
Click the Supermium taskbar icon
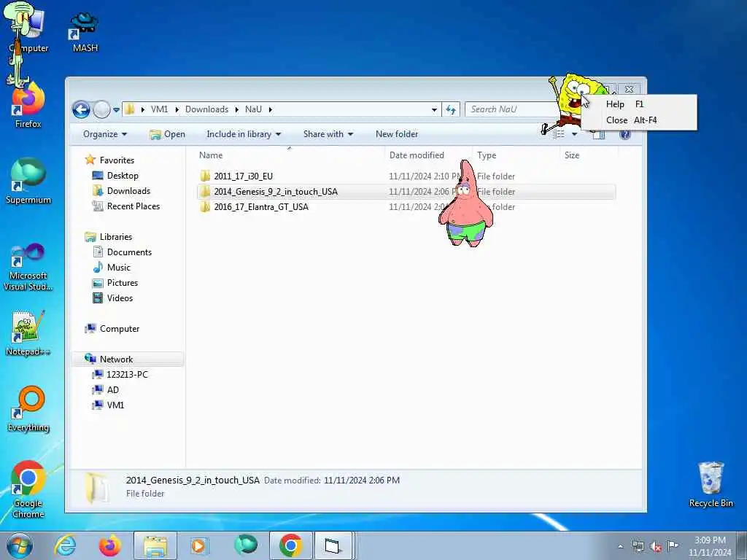click(x=246, y=545)
